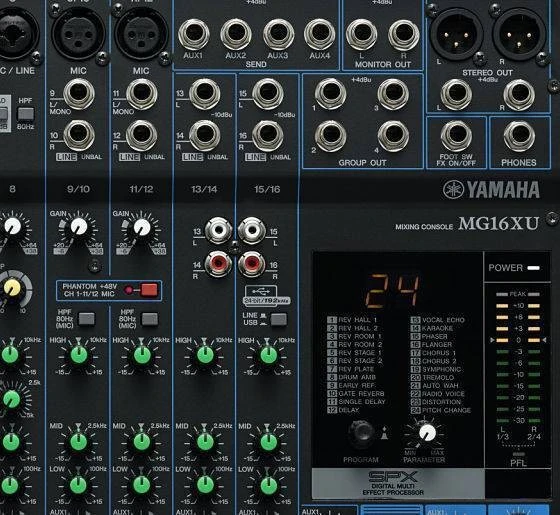Click the HIGH 10kHz EQ knob on channel 11/12
The width and height of the screenshot is (560, 515).
[142, 355]
